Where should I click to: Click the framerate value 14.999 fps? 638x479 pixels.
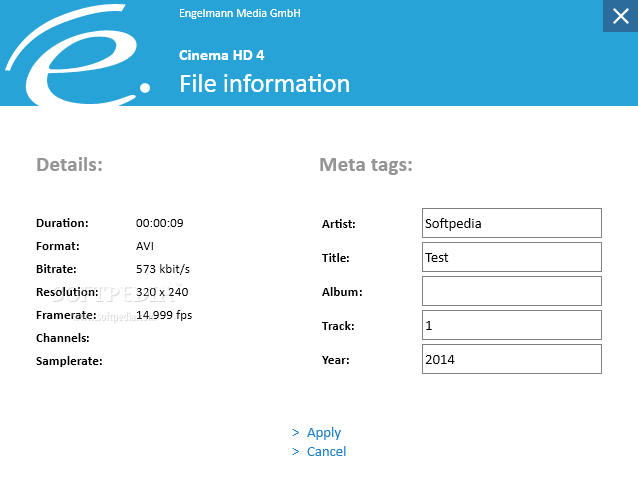pos(164,315)
